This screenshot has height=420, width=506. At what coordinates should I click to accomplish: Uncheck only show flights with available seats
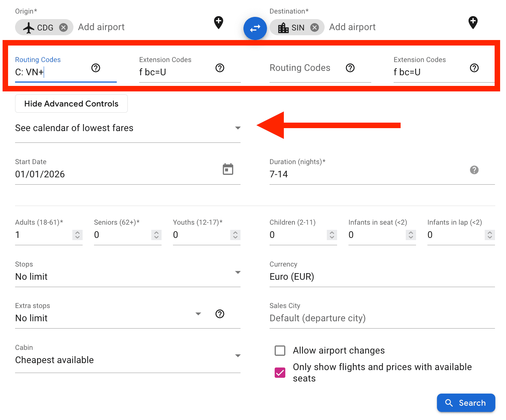[x=280, y=373]
